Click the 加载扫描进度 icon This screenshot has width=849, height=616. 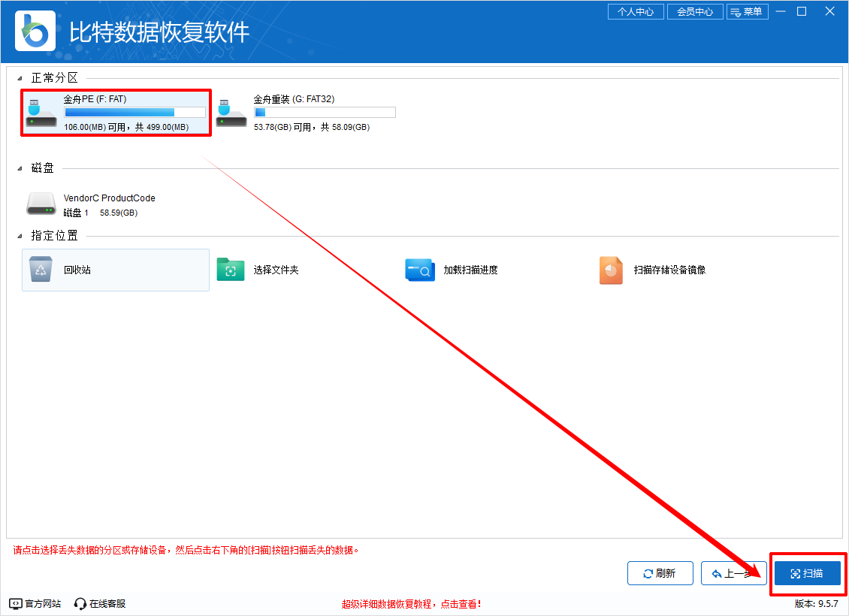(x=420, y=270)
